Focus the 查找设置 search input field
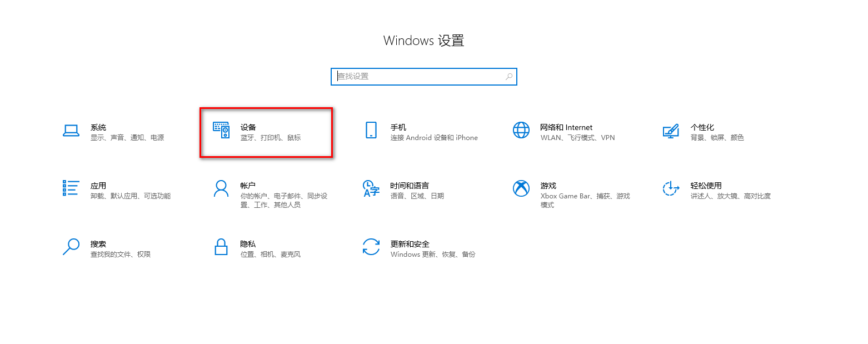 (417, 77)
